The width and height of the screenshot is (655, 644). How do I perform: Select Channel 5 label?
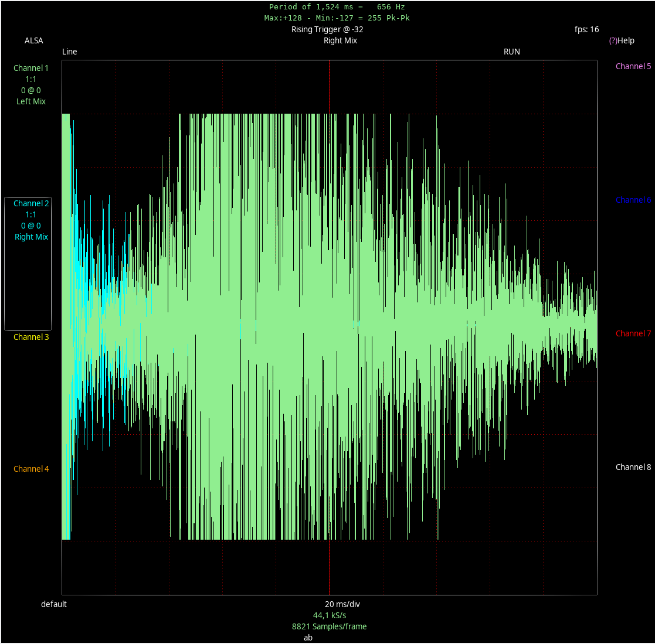pos(633,66)
